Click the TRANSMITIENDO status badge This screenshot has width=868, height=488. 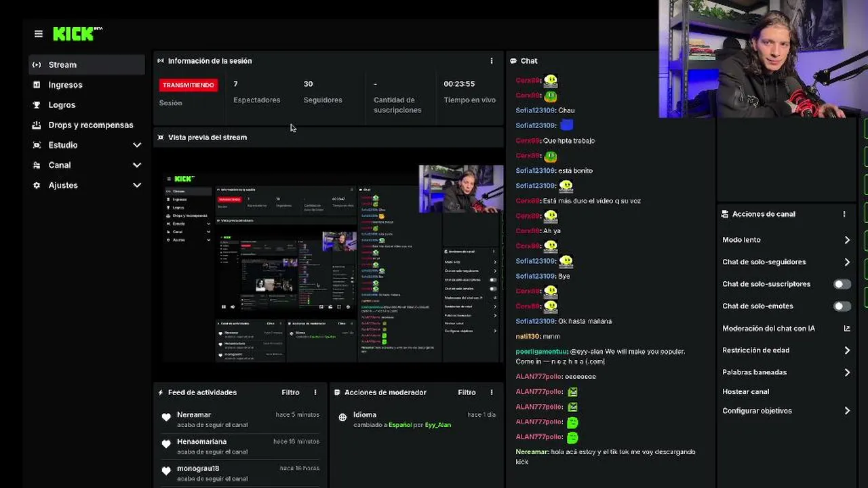click(189, 85)
